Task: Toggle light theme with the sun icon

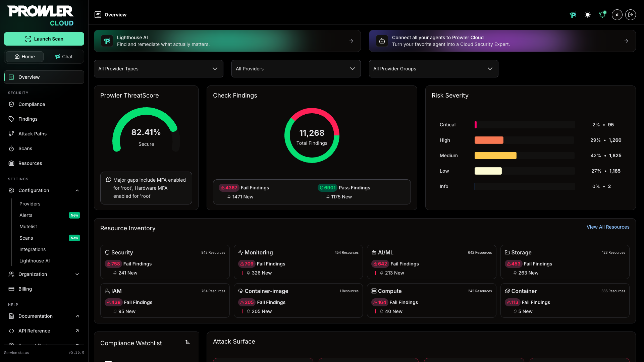Action: click(x=588, y=15)
